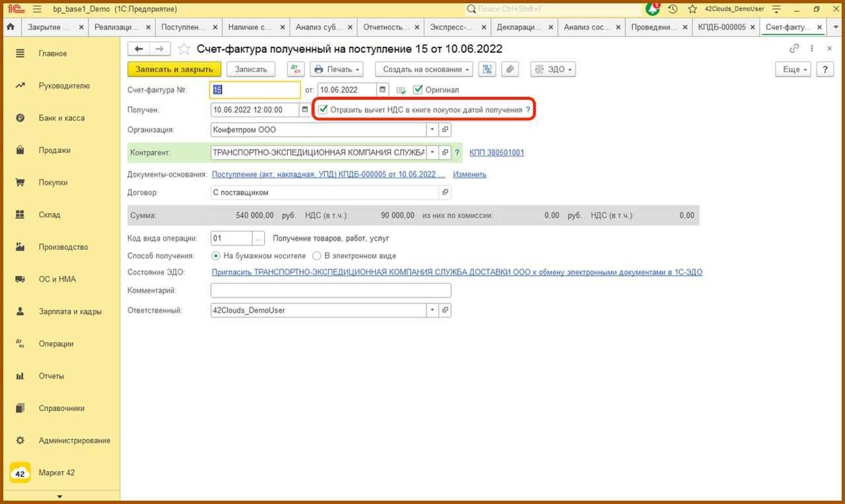845x504 pixels.
Task: Expand the Ответственный dropdown arrow
Action: coord(432,310)
